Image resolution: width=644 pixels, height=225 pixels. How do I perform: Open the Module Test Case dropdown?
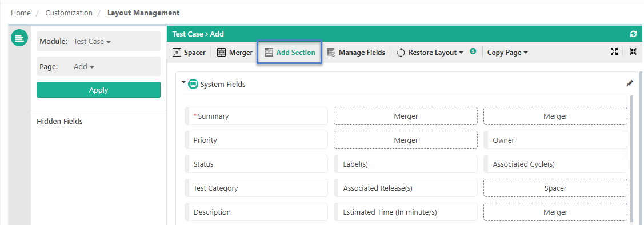(x=93, y=42)
